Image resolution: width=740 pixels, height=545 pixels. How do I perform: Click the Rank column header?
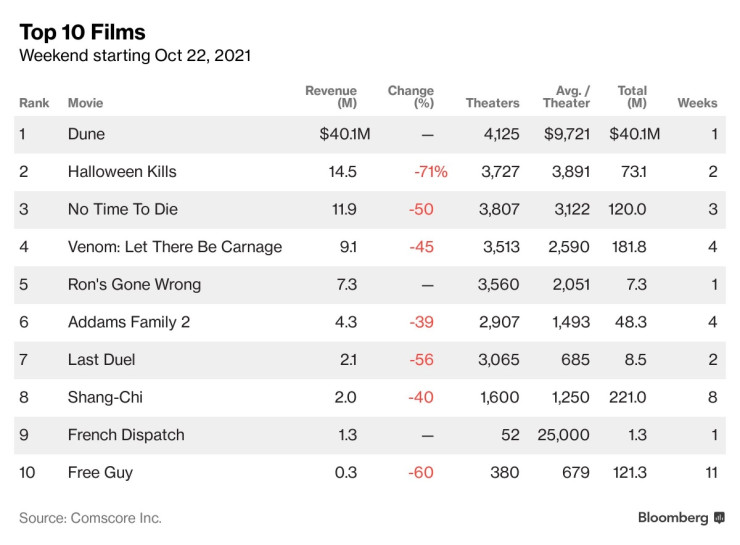point(34,103)
